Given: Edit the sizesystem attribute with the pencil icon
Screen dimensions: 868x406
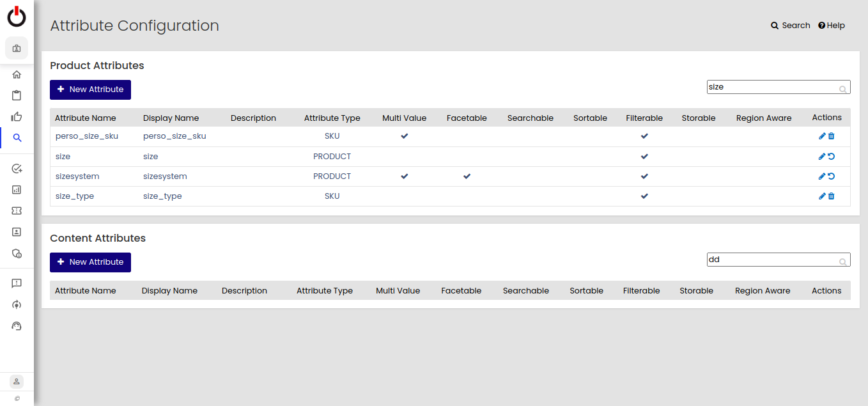Looking at the screenshot, I should coord(822,176).
